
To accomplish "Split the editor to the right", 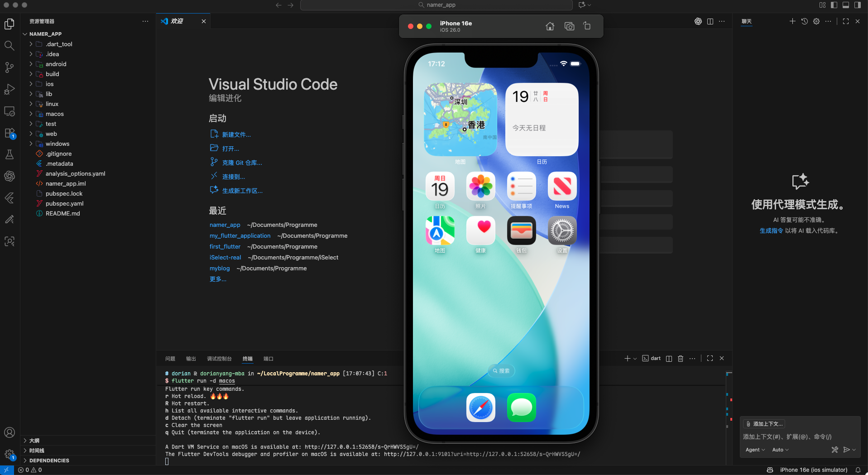I will click(710, 21).
